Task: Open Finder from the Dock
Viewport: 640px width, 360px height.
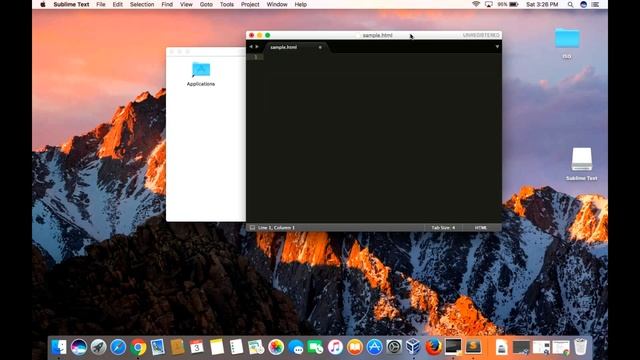Action: (x=59, y=347)
